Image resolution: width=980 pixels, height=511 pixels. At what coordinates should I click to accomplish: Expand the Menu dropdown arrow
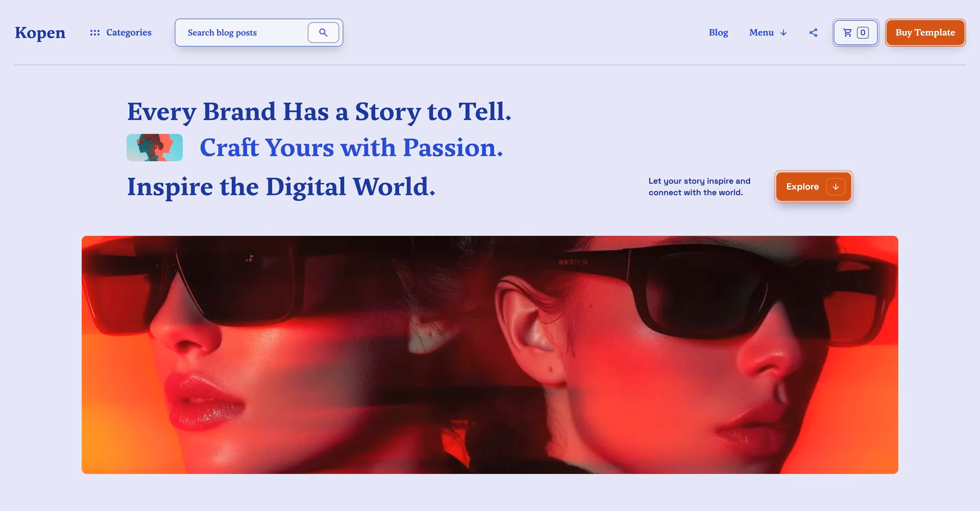[x=783, y=33]
